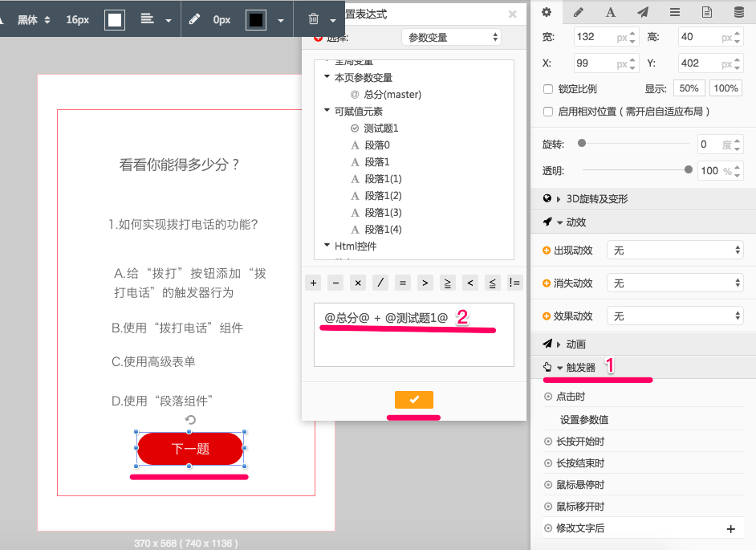The width and height of the screenshot is (756, 550).
Task: Open the 参数变量 selection dropdown
Action: pos(451,37)
